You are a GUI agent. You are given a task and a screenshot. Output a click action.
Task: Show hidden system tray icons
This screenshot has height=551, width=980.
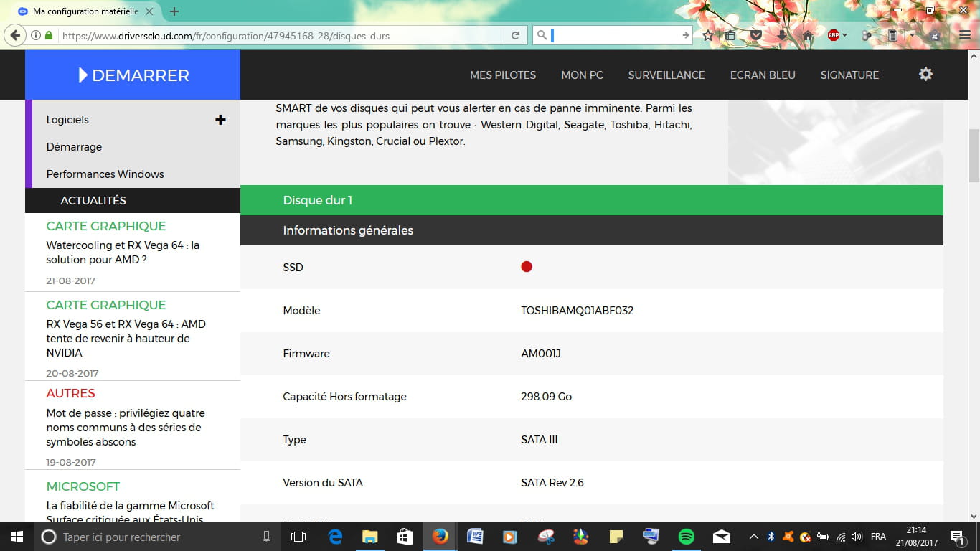753,537
